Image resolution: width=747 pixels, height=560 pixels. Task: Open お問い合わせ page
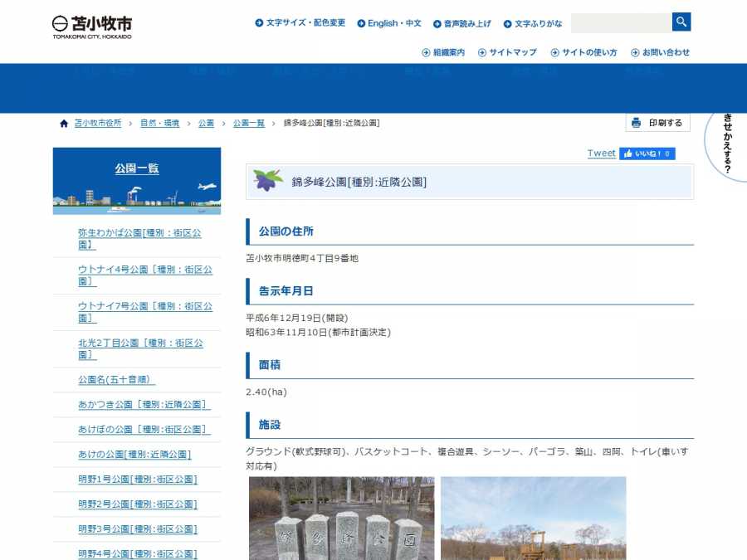click(x=660, y=52)
